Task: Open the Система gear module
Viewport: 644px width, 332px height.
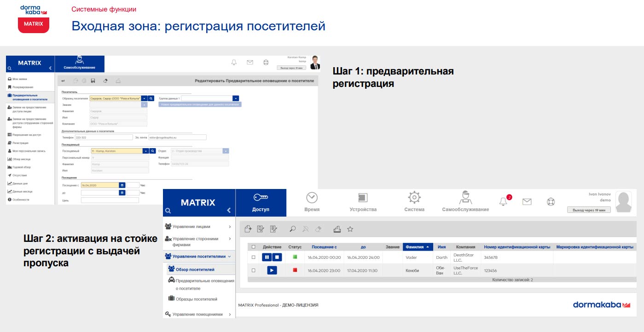Action: point(414,202)
